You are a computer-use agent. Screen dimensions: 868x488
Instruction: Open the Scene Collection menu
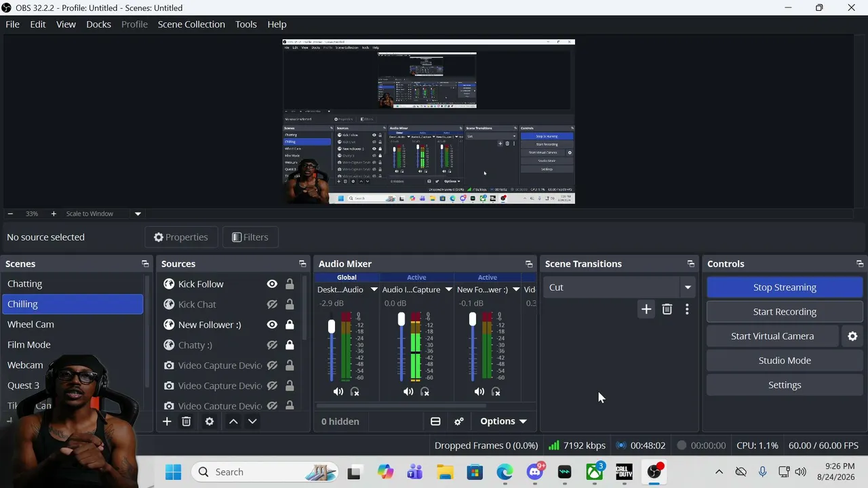[191, 24]
